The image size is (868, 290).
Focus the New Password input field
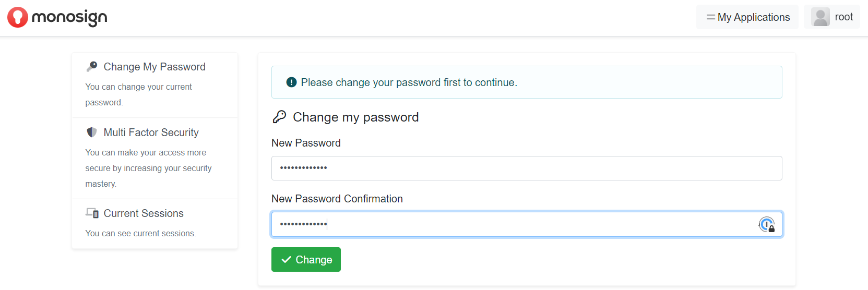[526, 168]
